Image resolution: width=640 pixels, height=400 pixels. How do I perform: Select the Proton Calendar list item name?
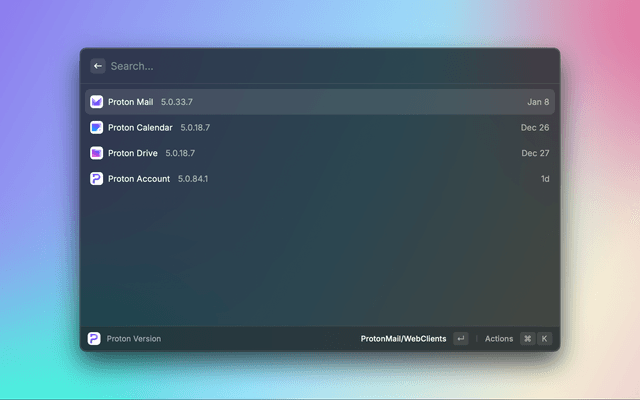pyautogui.click(x=140, y=128)
